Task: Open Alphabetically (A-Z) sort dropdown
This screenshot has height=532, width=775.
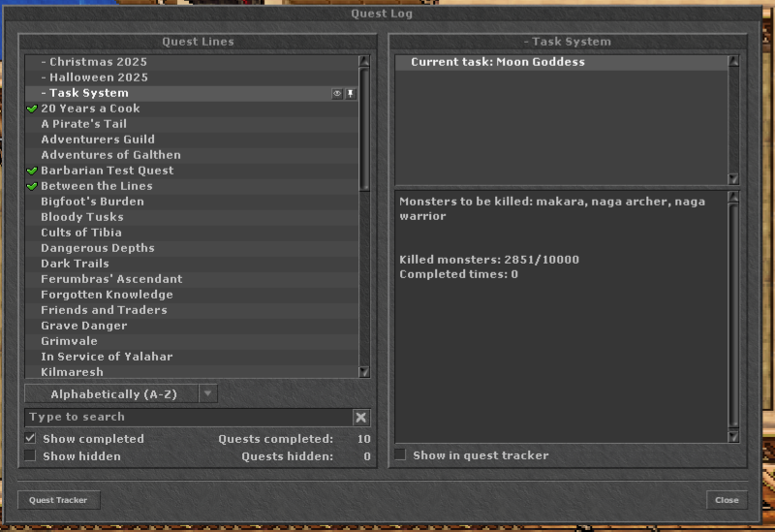Action: tap(121, 394)
